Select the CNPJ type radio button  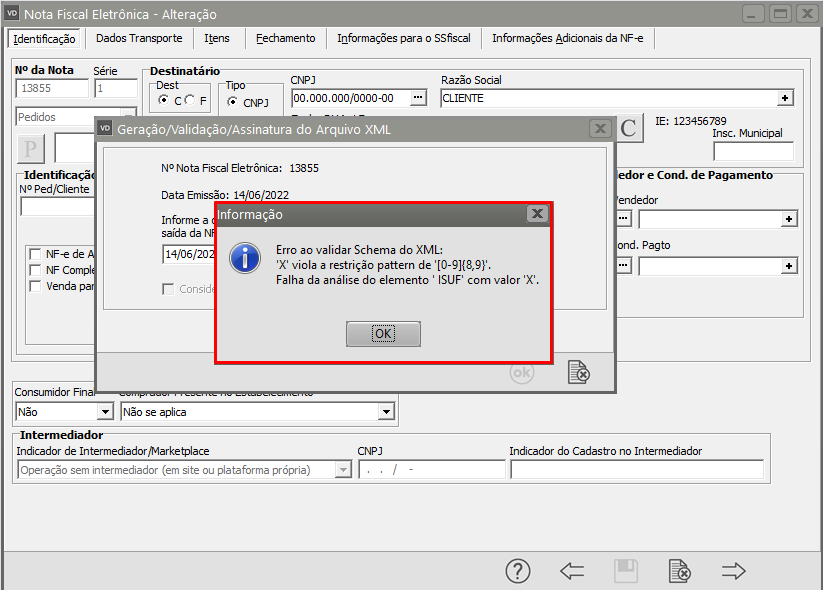(232, 102)
